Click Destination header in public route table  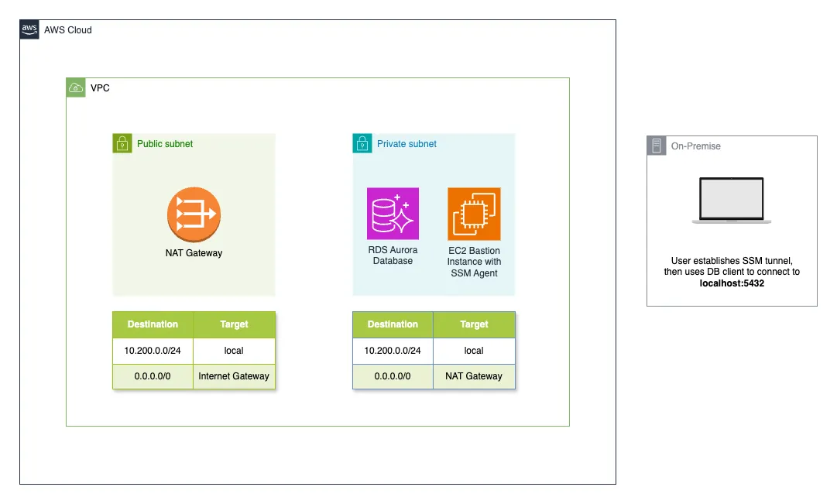point(153,324)
